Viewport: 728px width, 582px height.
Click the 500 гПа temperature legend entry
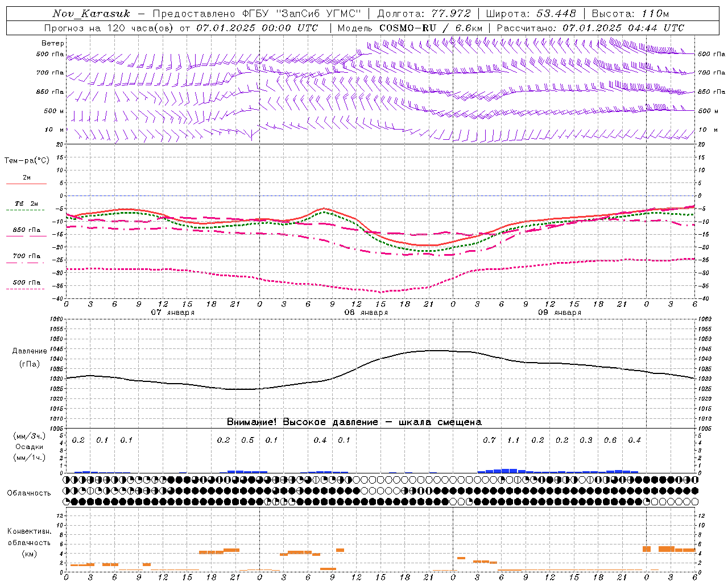click(x=27, y=282)
